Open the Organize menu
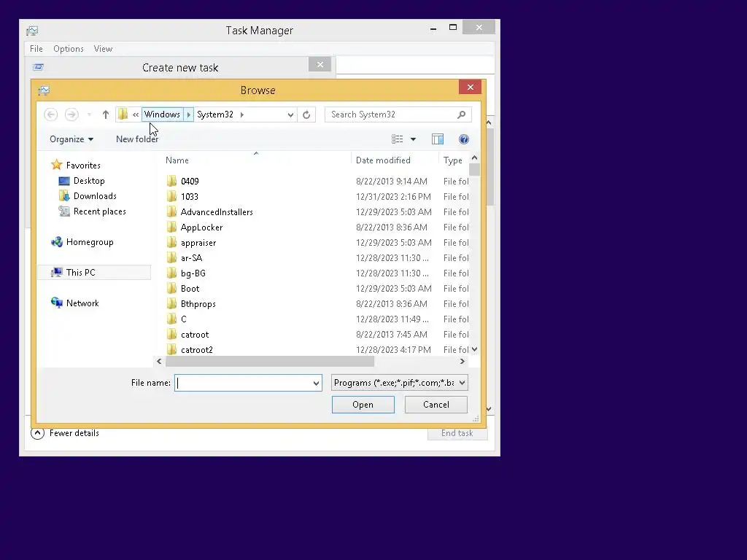The width and height of the screenshot is (747, 560). (71, 139)
